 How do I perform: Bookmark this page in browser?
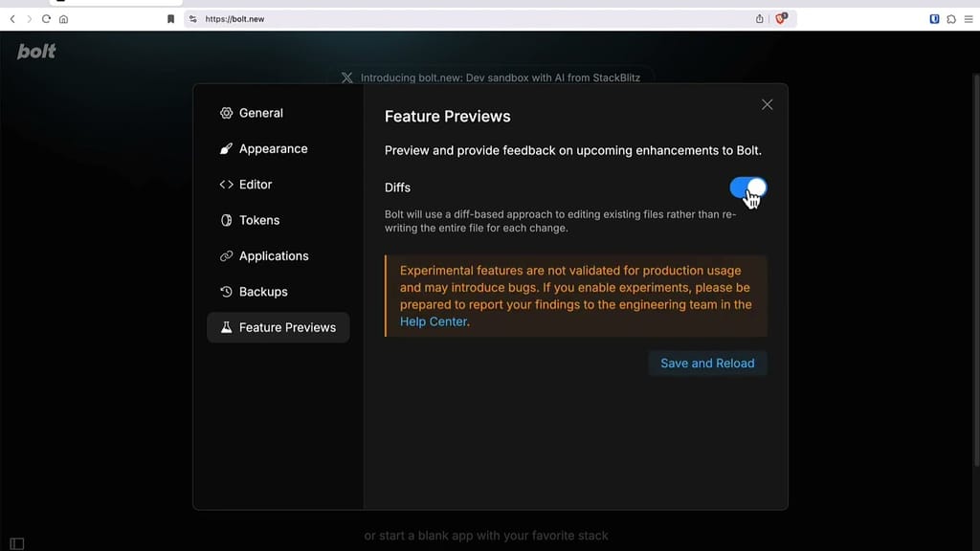point(170,19)
